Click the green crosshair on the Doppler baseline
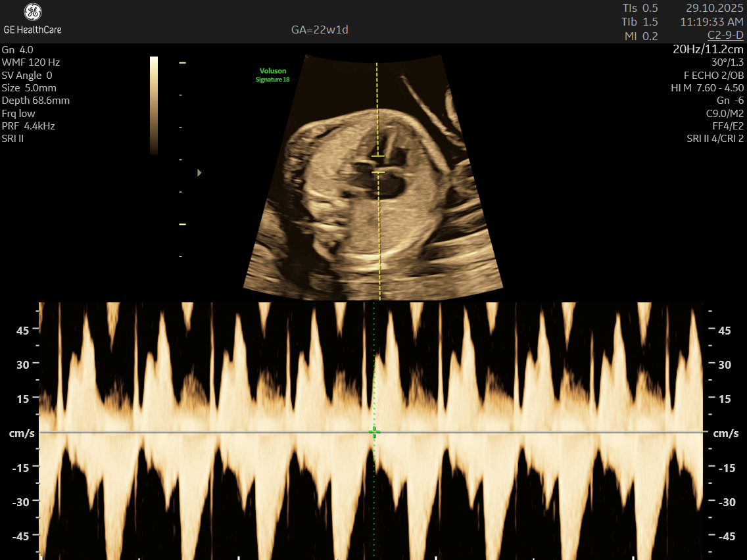 coord(373,432)
